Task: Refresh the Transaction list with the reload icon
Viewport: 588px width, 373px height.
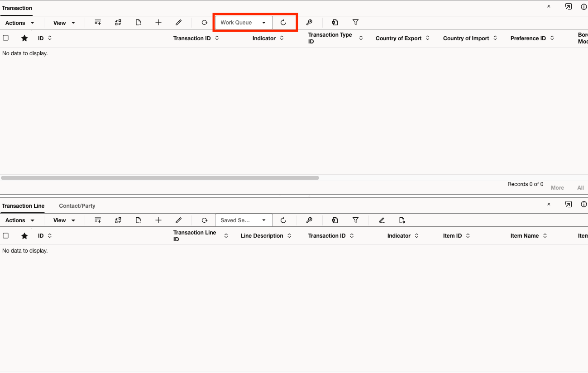Action: (204, 22)
